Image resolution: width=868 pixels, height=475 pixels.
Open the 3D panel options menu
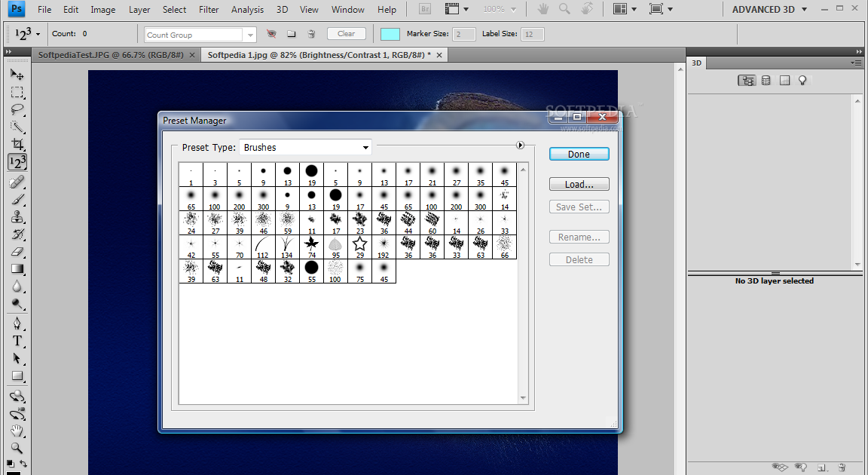coord(856,63)
